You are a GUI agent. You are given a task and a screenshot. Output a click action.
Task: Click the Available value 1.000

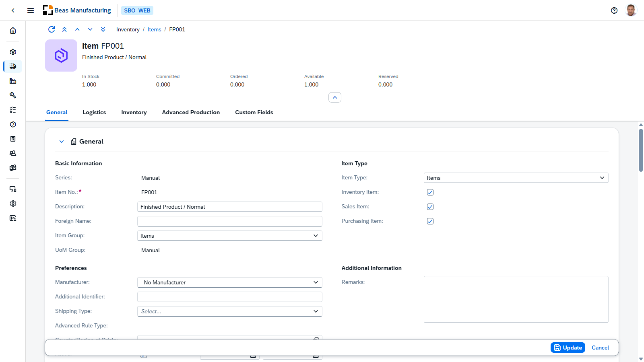tap(312, 84)
